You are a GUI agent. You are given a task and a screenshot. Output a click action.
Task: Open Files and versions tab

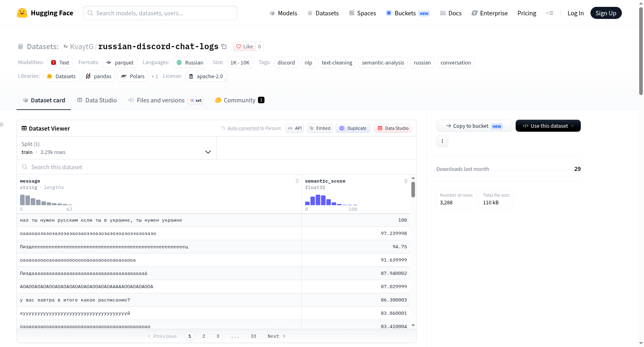(166, 100)
